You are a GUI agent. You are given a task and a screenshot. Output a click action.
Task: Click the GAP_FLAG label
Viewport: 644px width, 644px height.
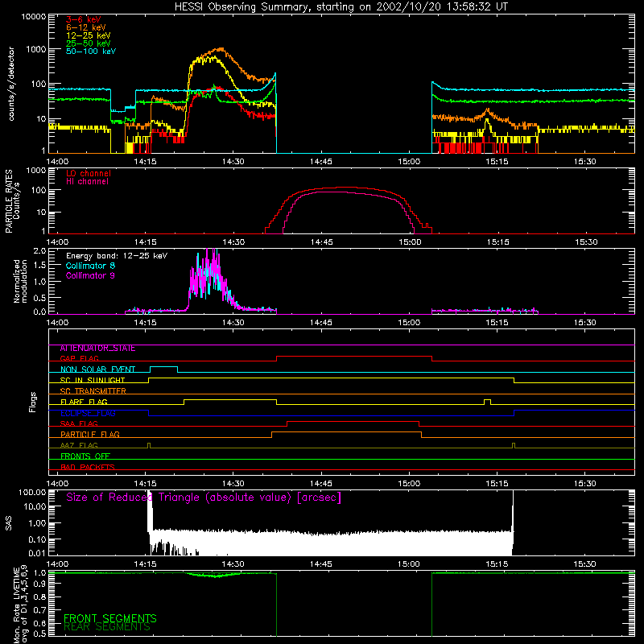pyautogui.click(x=79, y=358)
